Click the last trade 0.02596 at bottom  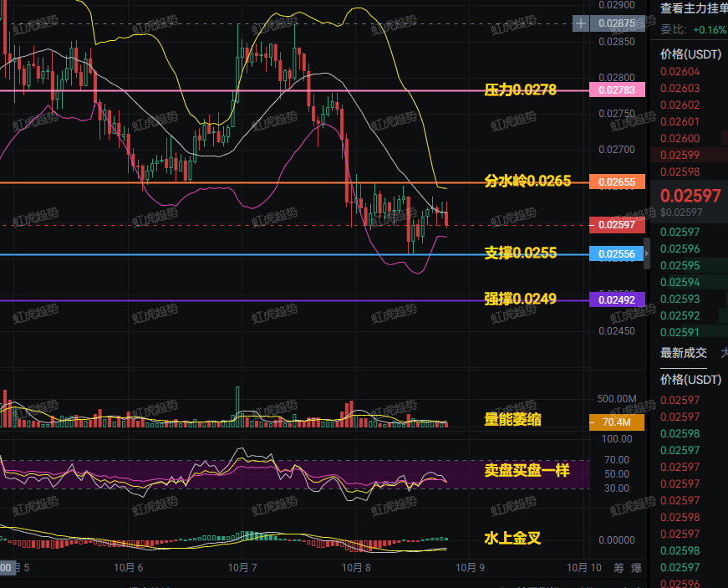[680, 583]
